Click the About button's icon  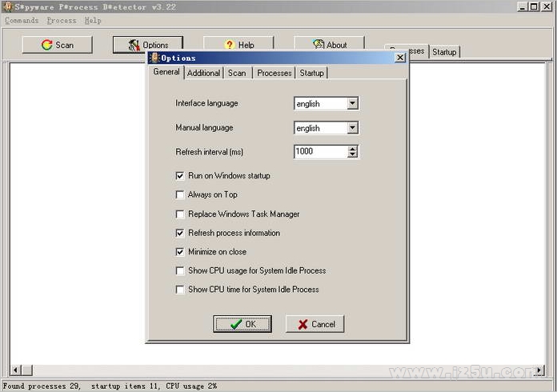[319, 44]
